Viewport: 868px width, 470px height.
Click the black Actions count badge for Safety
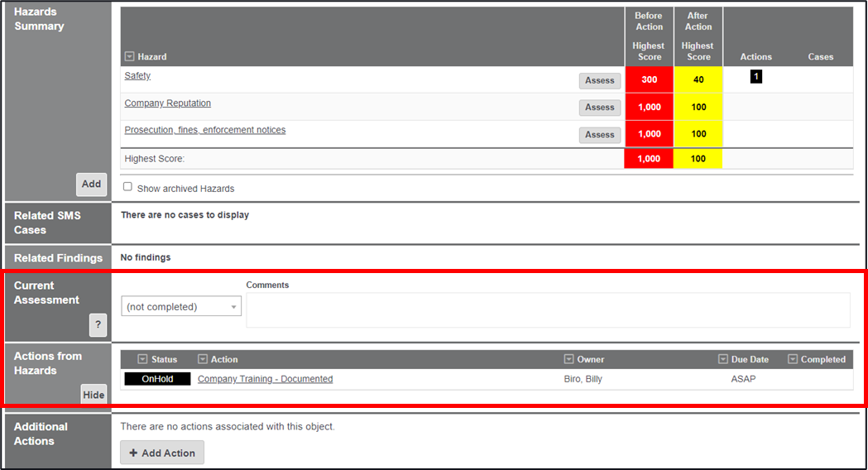coord(755,76)
